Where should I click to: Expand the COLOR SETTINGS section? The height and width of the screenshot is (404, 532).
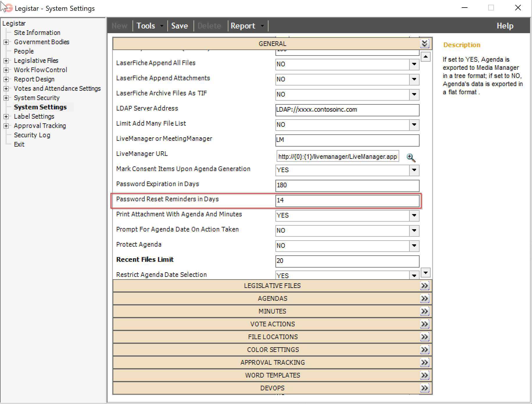point(424,350)
